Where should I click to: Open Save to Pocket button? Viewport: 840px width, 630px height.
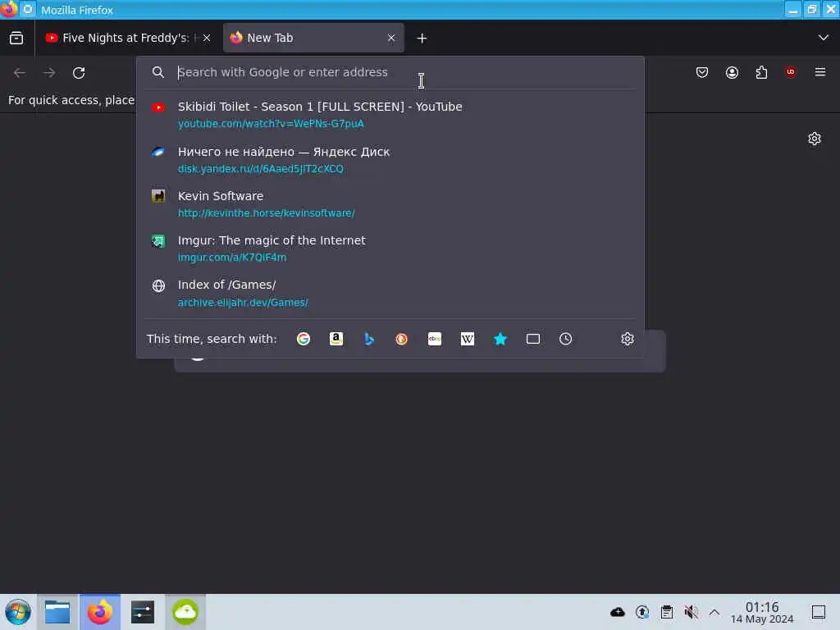pyautogui.click(x=702, y=72)
